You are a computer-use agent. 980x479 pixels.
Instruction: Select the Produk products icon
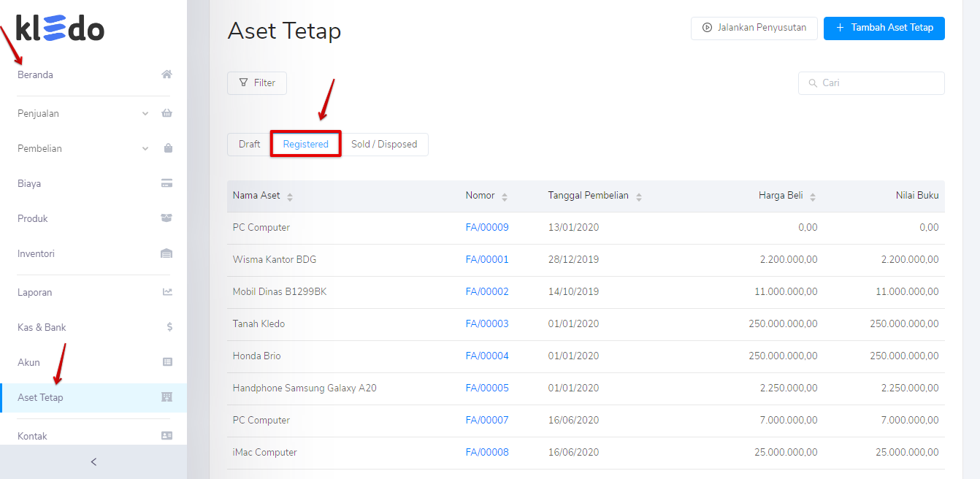[166, 218]
